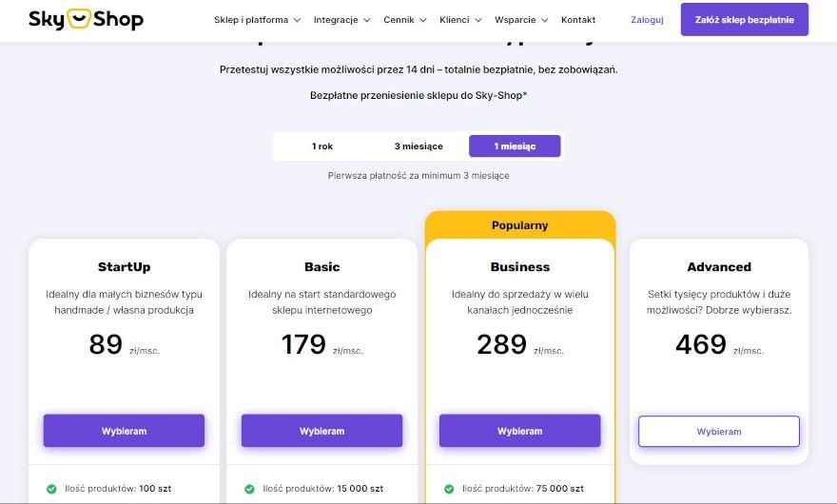Choose the Business plan with Wybieram
Viewport: 837px width, 504px height.
click(520, 431)
